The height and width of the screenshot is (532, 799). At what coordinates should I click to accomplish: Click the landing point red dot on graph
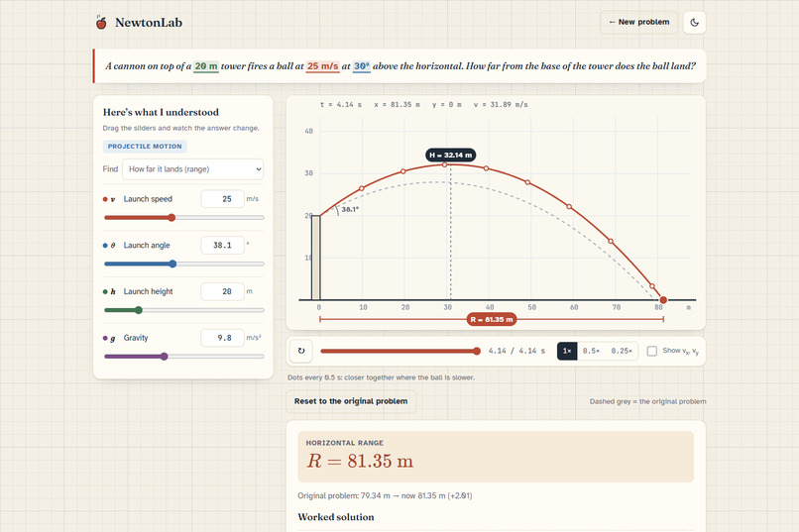(x=663, y=300)
